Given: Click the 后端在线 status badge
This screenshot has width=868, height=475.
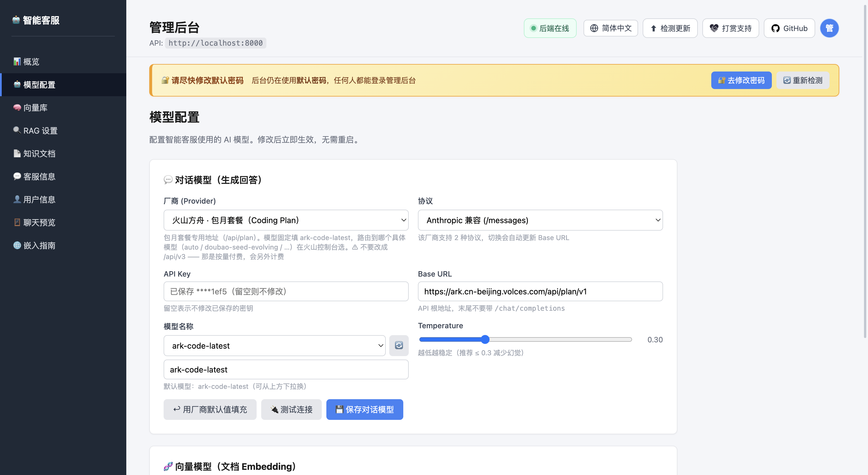Looking at the screenshot, I should pos(550,28).
